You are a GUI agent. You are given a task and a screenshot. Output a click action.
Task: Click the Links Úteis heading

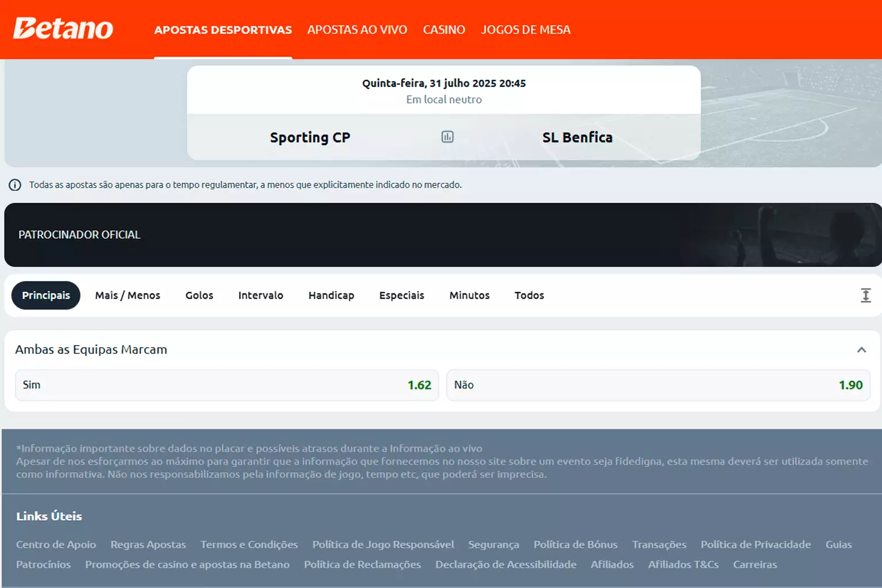(x=49, y=516)
